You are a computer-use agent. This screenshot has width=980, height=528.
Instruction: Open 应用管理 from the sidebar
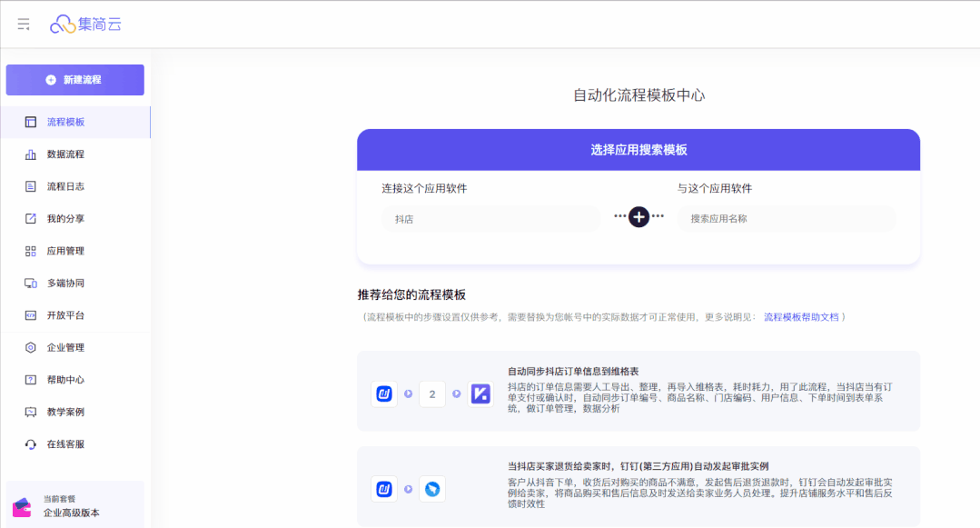[65, 251]
